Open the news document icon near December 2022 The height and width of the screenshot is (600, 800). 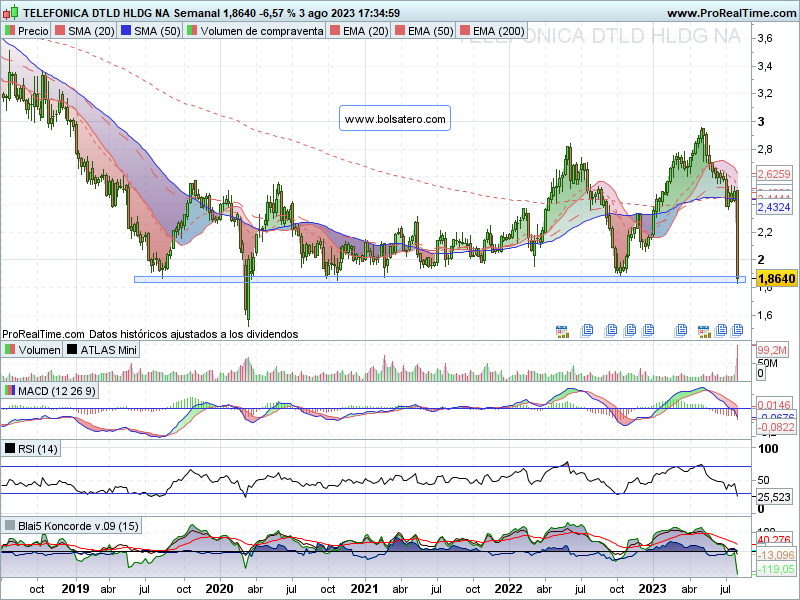648,331
